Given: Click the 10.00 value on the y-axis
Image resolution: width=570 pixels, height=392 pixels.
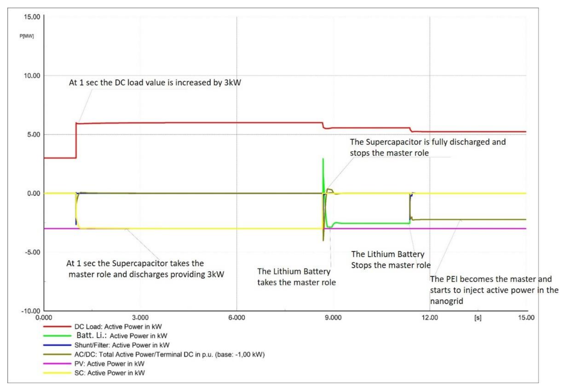Looking at the screenshot, I should [x=32, y=76].
